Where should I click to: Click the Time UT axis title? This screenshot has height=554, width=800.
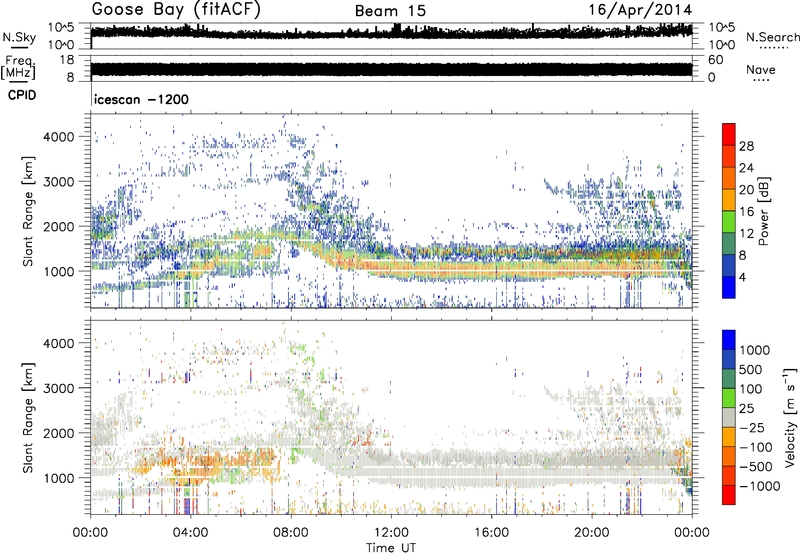coord(391,548)
